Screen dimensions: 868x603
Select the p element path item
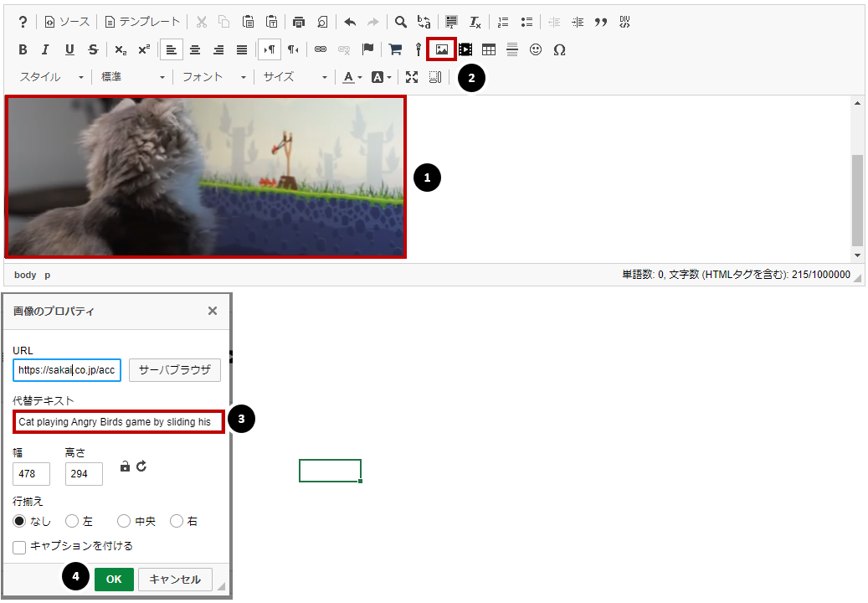tap(48, 276)
